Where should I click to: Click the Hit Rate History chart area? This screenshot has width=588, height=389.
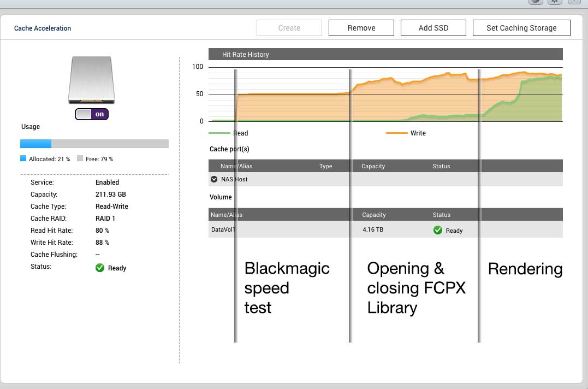pyautogui.click(x=385, y=94)
